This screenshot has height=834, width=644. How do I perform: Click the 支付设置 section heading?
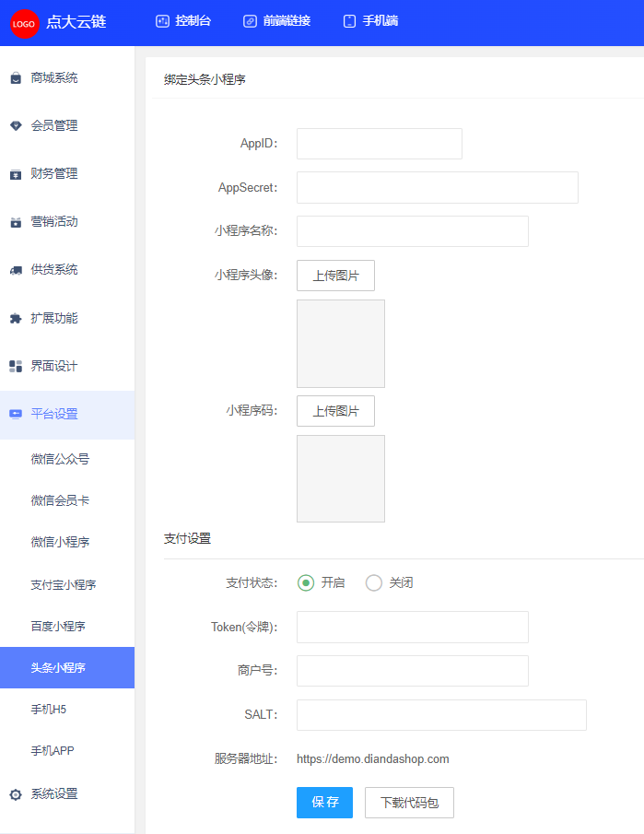tap(187, 539)
